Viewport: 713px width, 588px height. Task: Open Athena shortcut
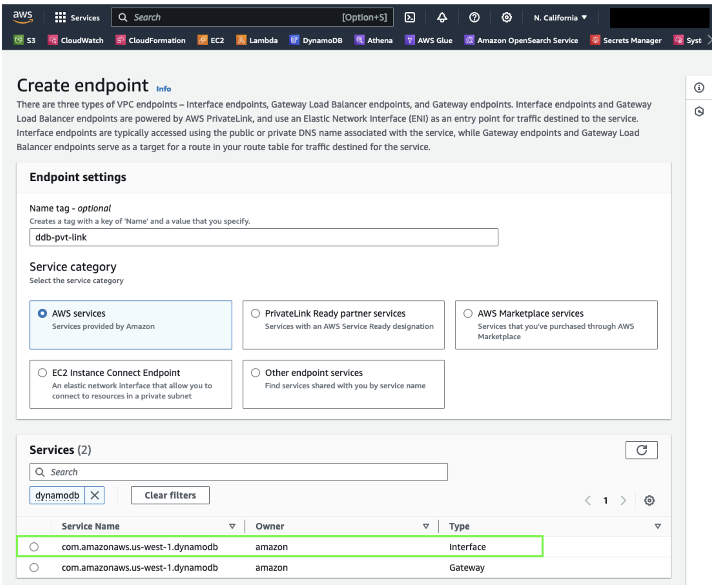(373, 41)
